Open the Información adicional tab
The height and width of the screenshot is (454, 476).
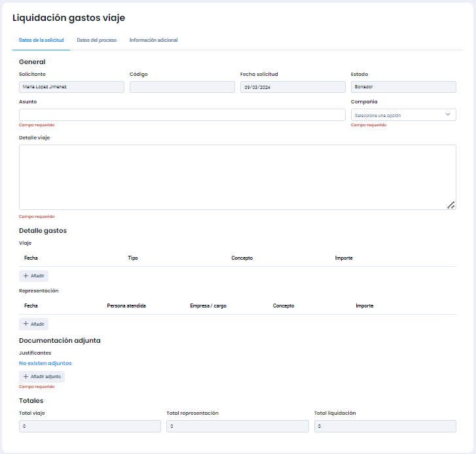pyautogui.click(x=153, y=41)
